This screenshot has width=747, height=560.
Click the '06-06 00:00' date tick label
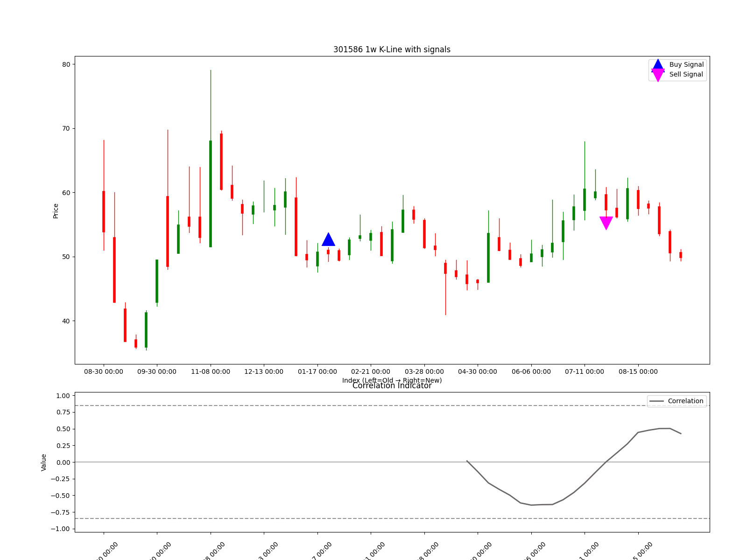(x=531, y=372)
